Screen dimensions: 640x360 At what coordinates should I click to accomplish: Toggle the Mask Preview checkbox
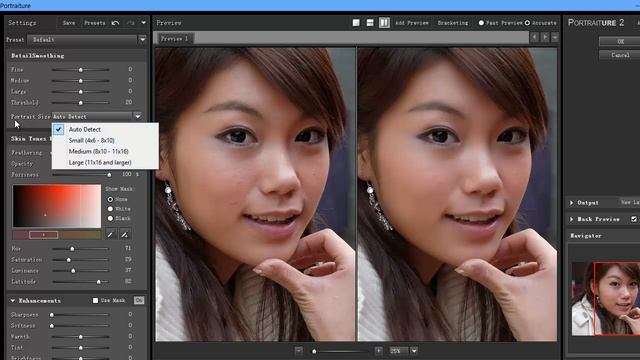pyautogui.click(x=634, y=219)
